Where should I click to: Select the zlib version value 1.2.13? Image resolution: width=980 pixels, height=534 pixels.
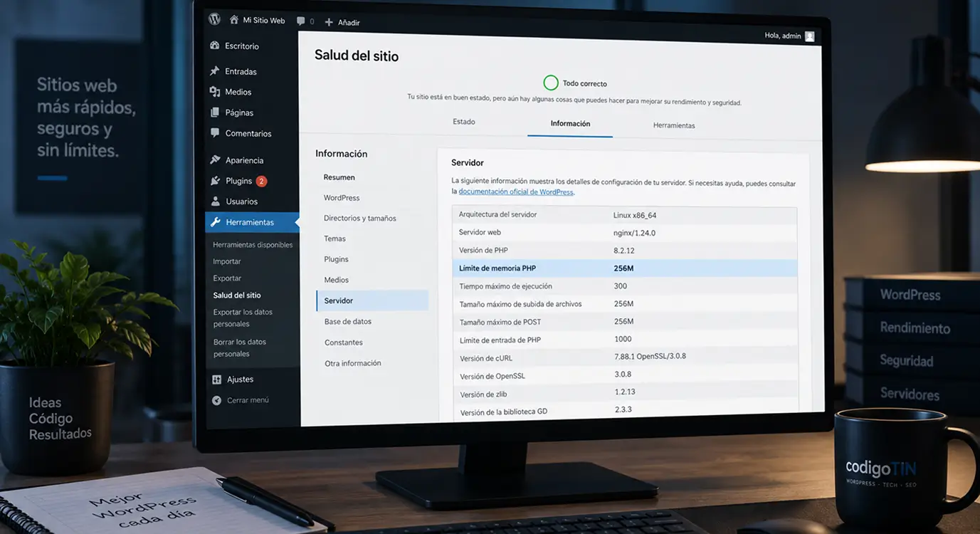click(626, 392)
